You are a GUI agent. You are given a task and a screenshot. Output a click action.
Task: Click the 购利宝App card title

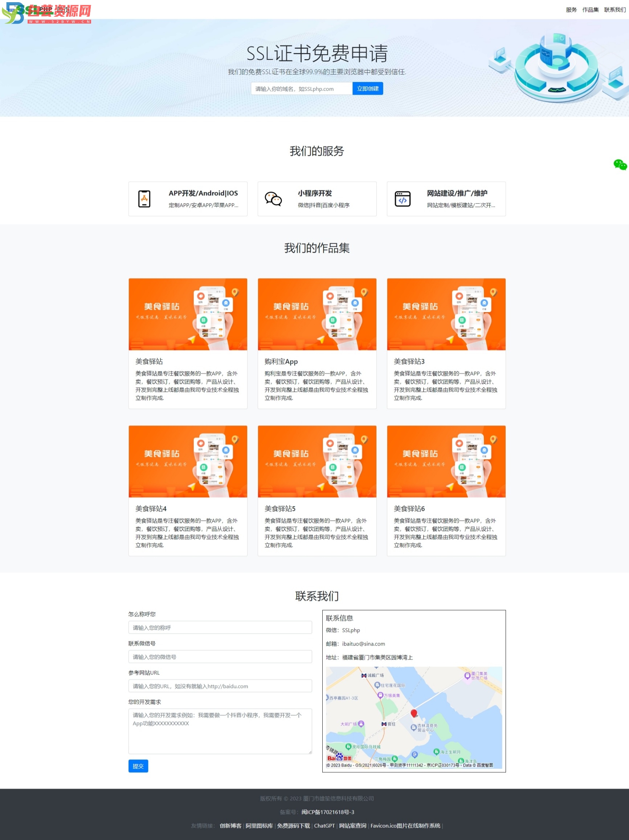click(281, 361)
